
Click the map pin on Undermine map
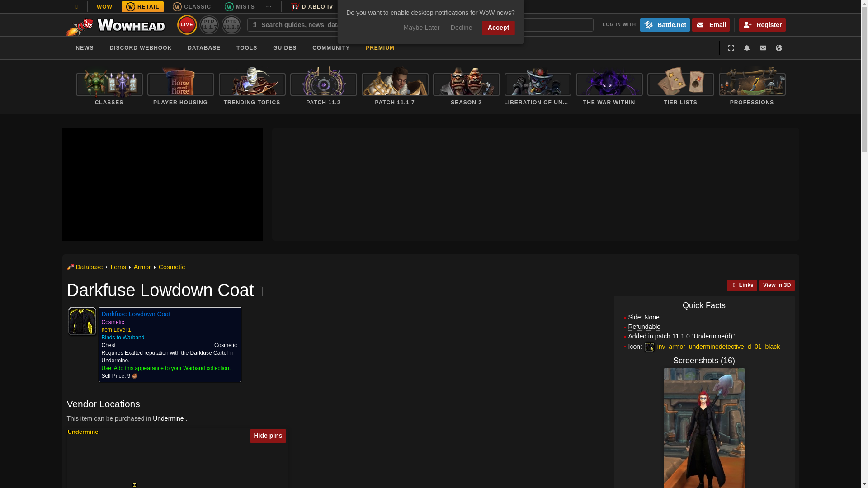coord(134,485)
